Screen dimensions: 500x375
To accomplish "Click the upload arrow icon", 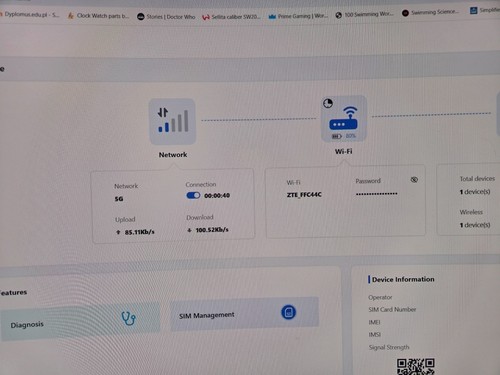I will click(118, 232).
